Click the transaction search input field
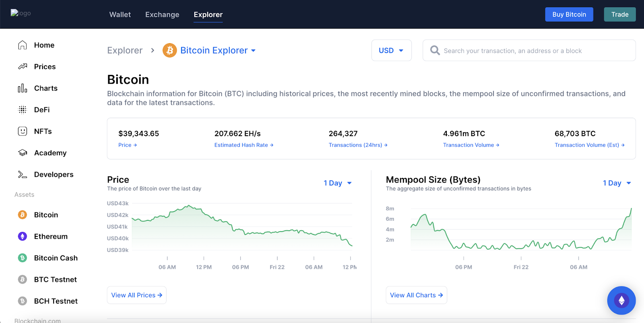The image size is (644, 323). tap(529, 50)
